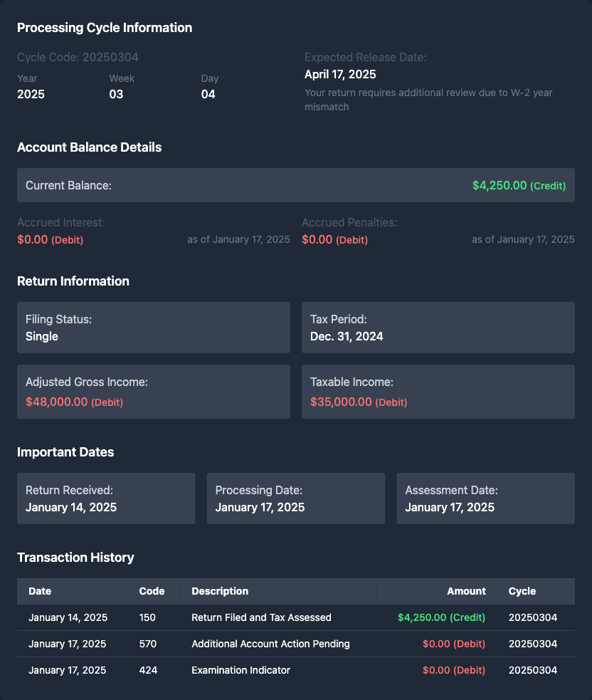592x700 pixels.
Task: Select the Assessment Date card
Action: coord(485,498)
